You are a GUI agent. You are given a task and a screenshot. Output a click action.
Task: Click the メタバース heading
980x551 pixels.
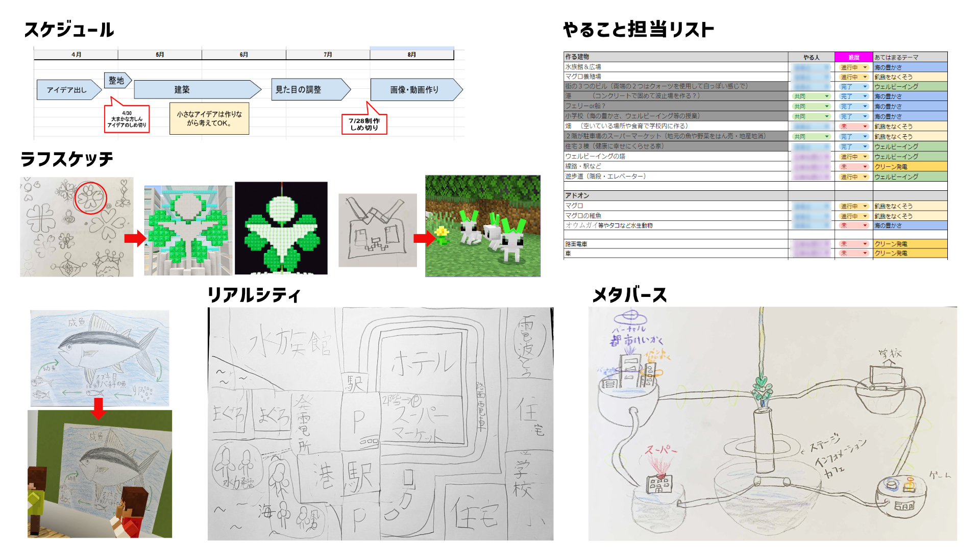629,295
